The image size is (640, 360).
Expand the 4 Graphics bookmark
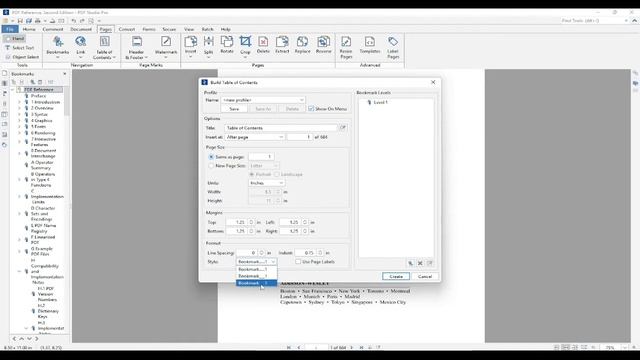point(20,120)
